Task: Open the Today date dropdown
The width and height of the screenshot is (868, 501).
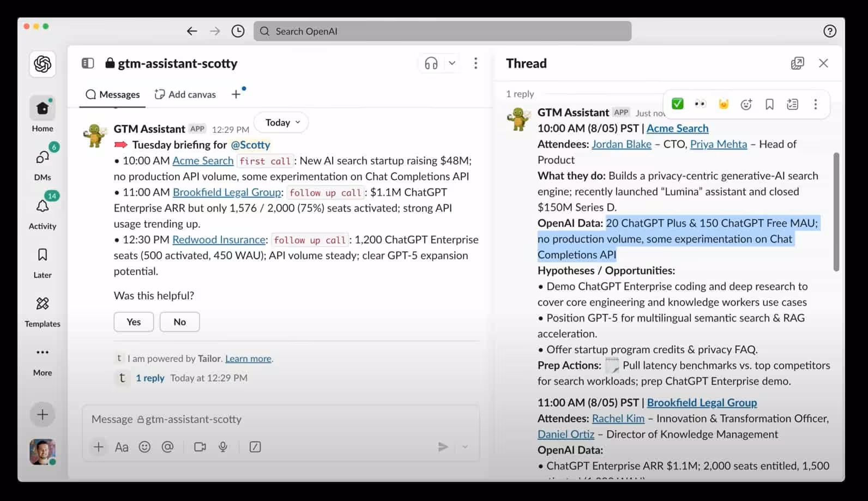Action: tap(282, 123)
